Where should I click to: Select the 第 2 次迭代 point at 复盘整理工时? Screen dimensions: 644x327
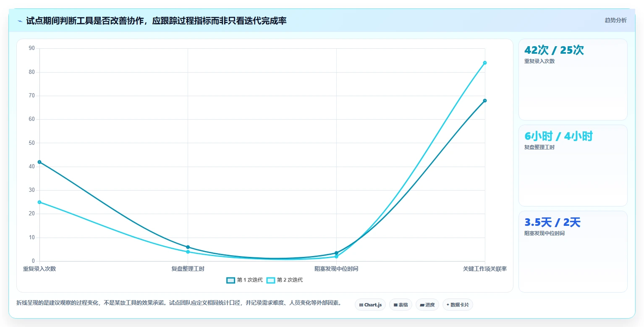[188, 252]
